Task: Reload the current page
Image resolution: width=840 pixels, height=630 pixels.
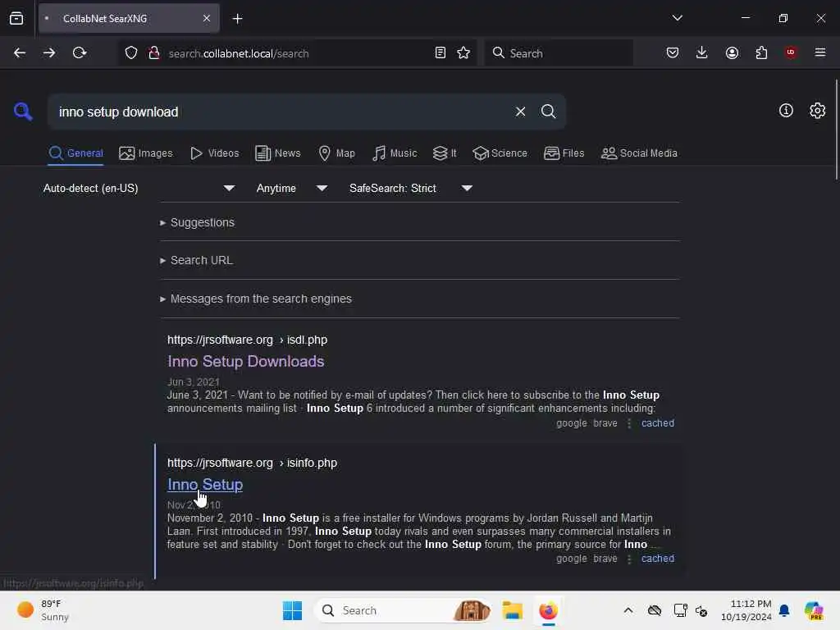Action: tap(80, 52)
